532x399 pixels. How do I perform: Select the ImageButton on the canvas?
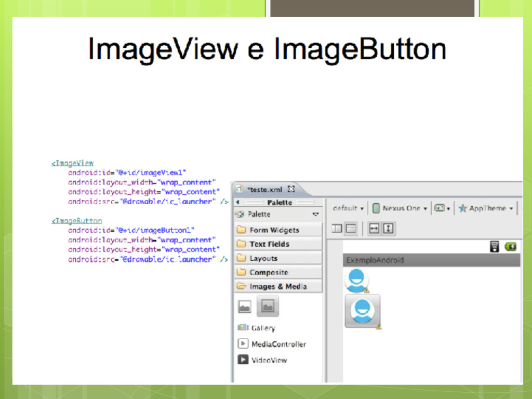click(x=363, y=311)
